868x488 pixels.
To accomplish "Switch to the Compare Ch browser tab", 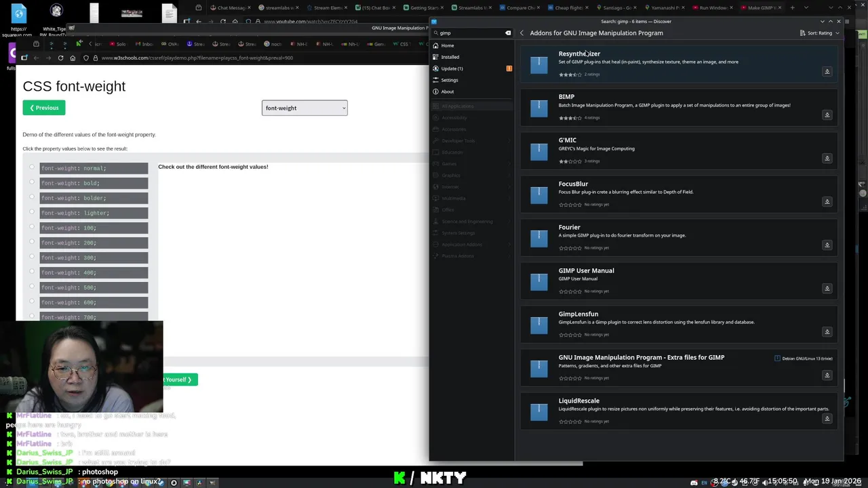I will point(519,7).
